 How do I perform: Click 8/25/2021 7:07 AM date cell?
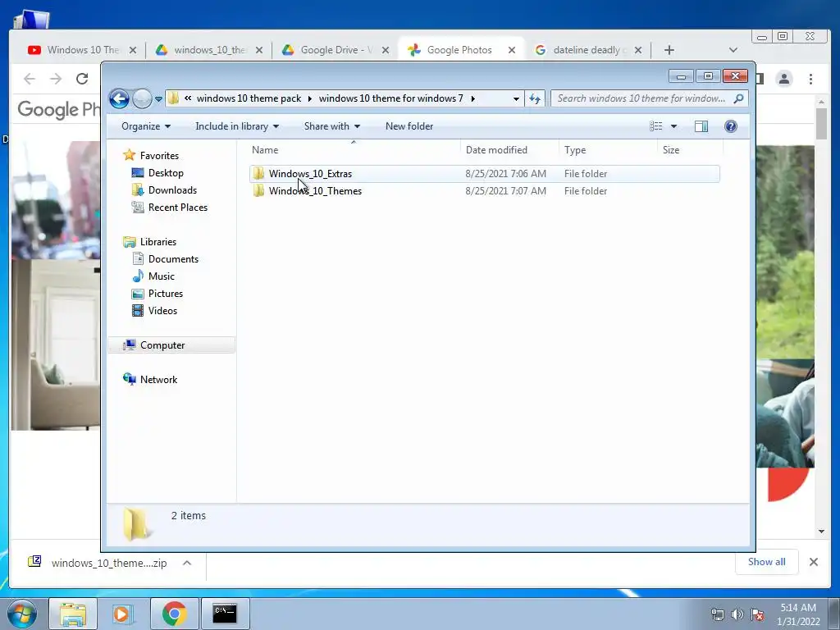click(505, 191)
